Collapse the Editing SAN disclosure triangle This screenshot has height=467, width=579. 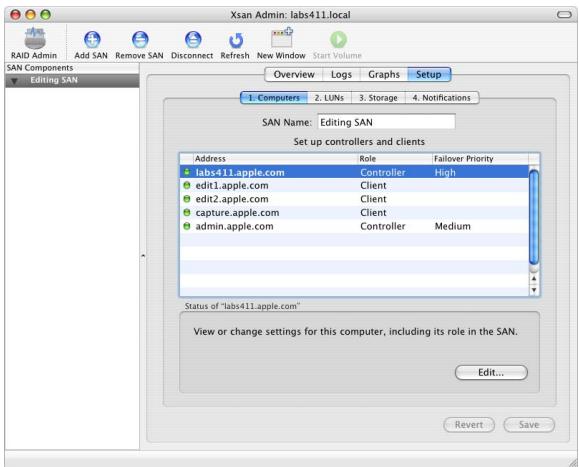pos(14,80)
